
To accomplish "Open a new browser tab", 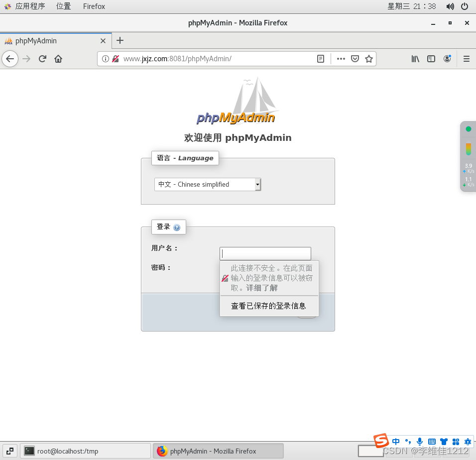I will pos(120,40).
